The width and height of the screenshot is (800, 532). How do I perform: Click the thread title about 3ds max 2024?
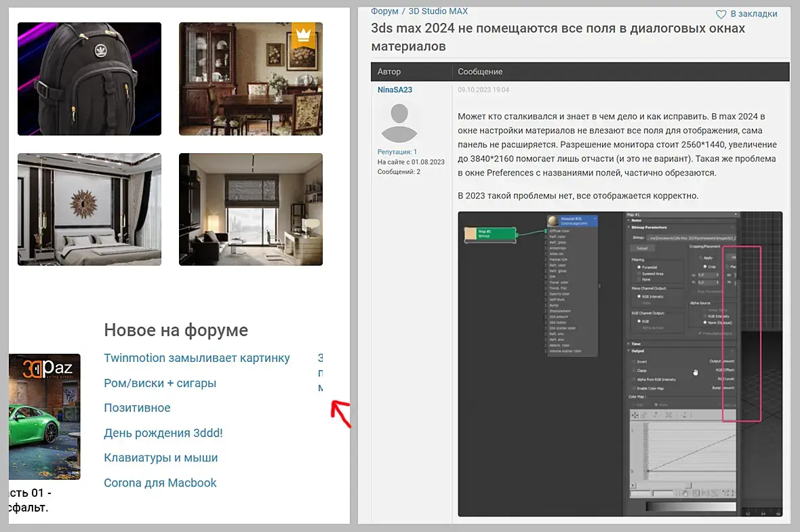pyautogui.click(x=558, y=37)
